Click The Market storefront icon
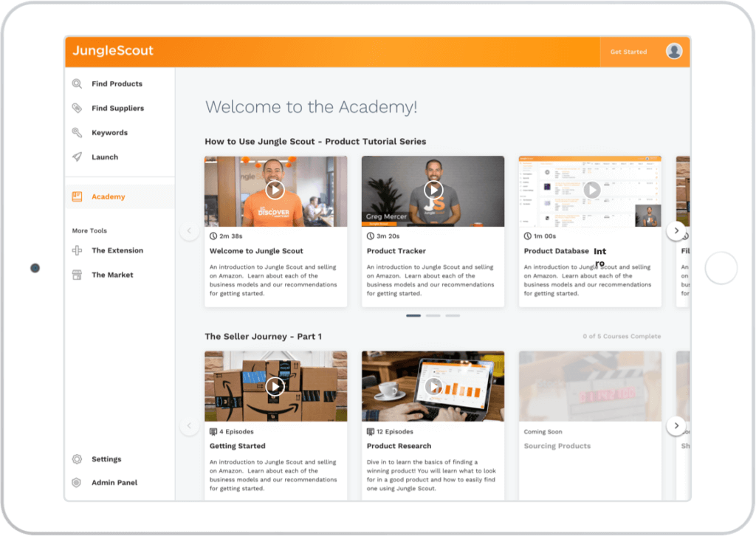This screenshot has width=756, height=536. coord(77,275)
